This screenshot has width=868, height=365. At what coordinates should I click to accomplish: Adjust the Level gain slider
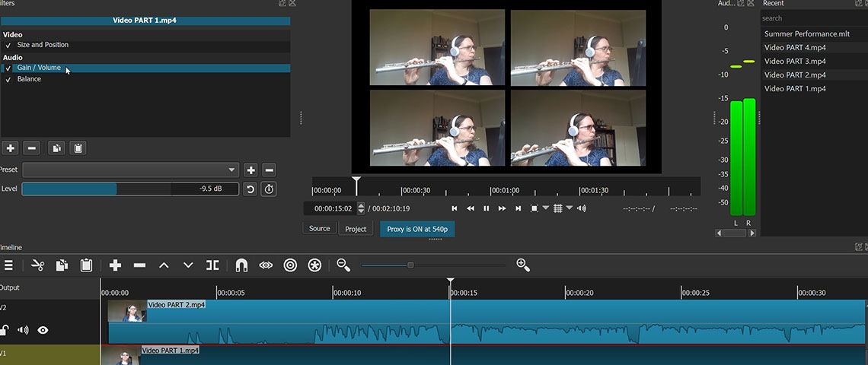pyautogui.click(x=130, y=189)
